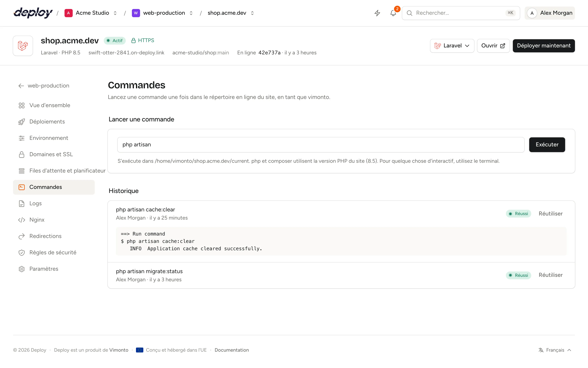The height and width of the screenshot is (368, 588).
Task: Open Nginx configuration
Action: (x=54, y=220)
